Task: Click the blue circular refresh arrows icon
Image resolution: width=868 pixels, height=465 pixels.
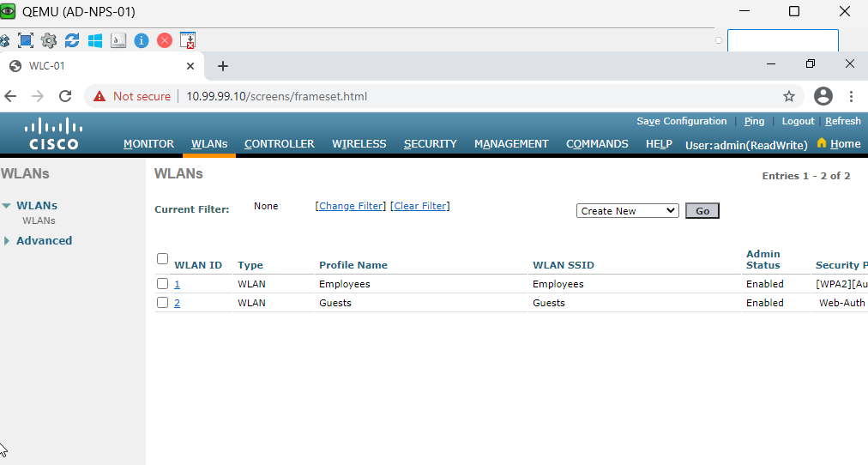Action: 72,40
